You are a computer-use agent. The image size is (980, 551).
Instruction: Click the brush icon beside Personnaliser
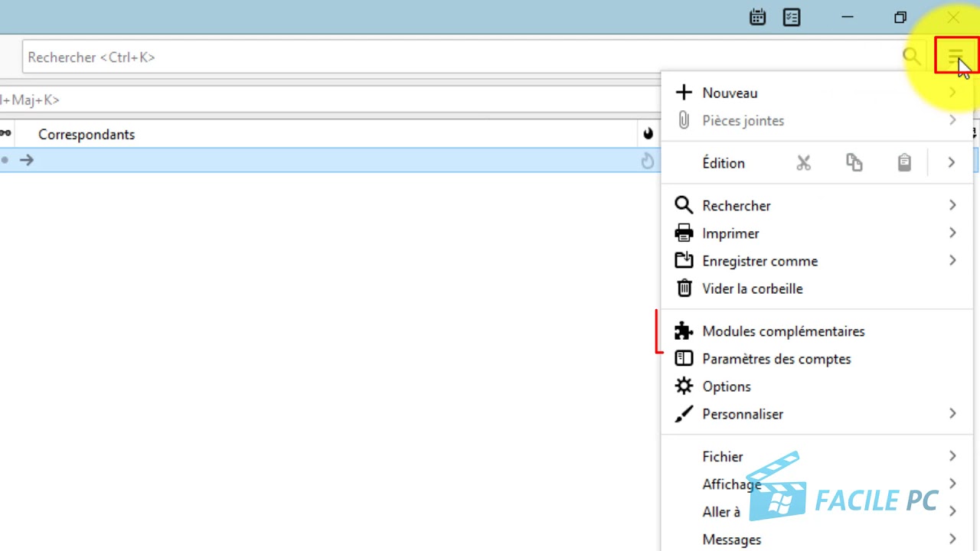(x=684, y=414)
